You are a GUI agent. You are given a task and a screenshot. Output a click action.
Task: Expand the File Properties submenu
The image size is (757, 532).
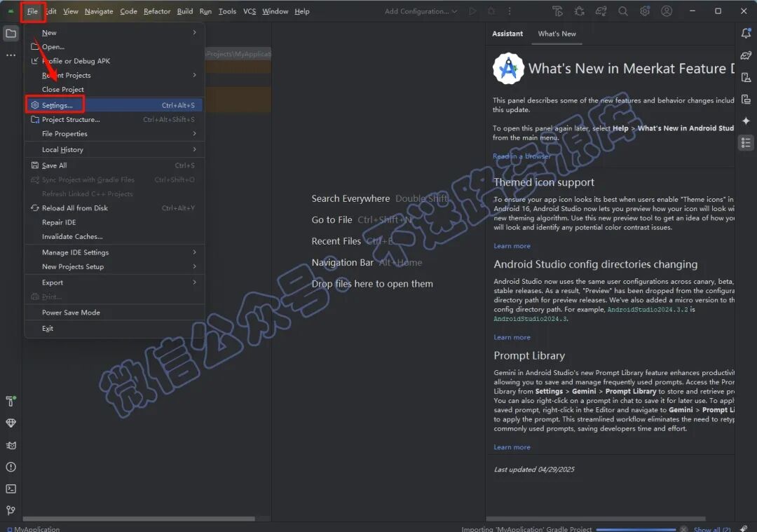(x=114, y=133)
